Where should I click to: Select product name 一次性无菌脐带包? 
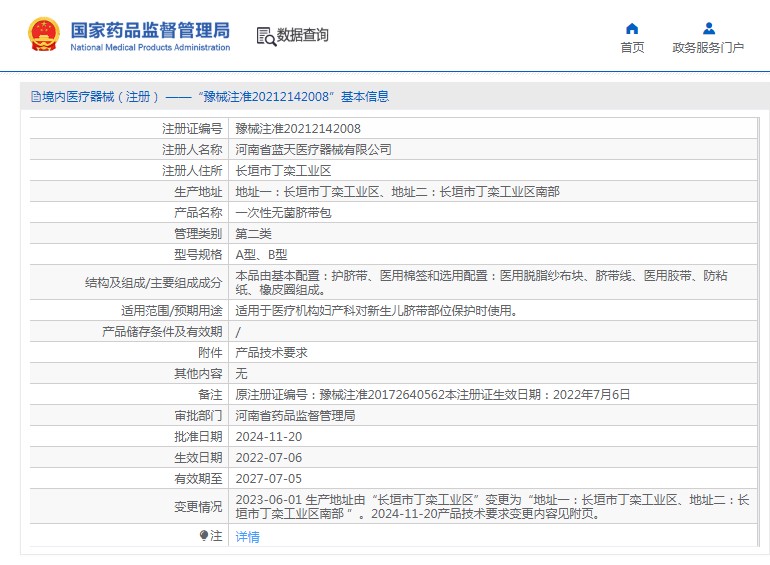(x=283, y=213)
